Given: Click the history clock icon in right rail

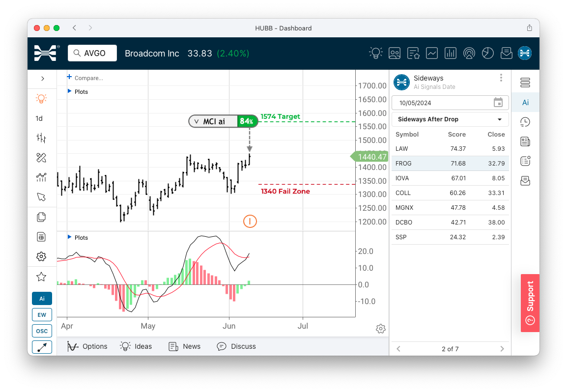Looking at the screenshot, I should tap(525, 122).
